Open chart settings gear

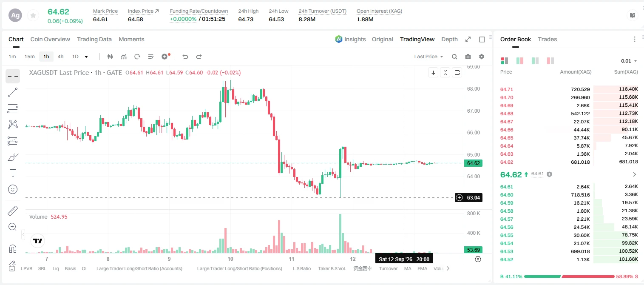(x=482, y=57)
